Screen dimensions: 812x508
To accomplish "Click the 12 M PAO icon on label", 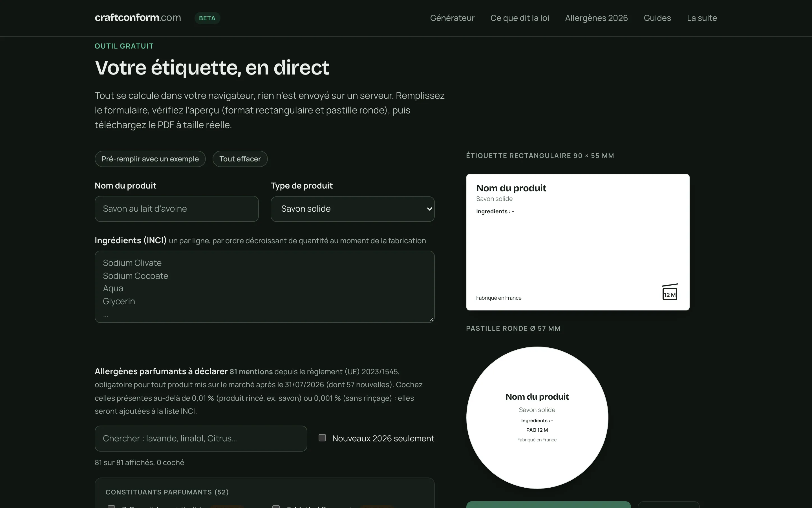I will (670, 292).
